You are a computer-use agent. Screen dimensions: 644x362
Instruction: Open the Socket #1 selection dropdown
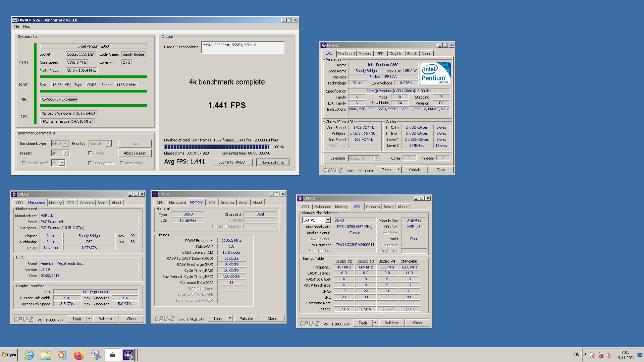point(376,158)
